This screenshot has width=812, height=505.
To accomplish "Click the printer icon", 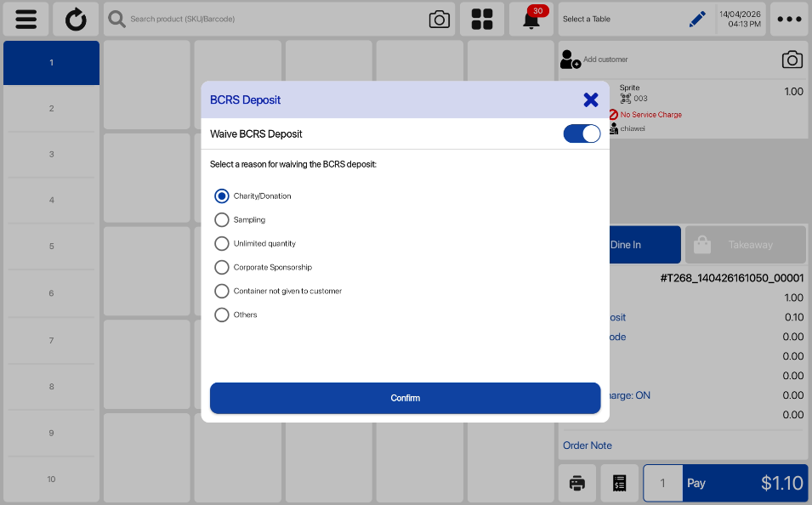I will click(x=577, y=483).
